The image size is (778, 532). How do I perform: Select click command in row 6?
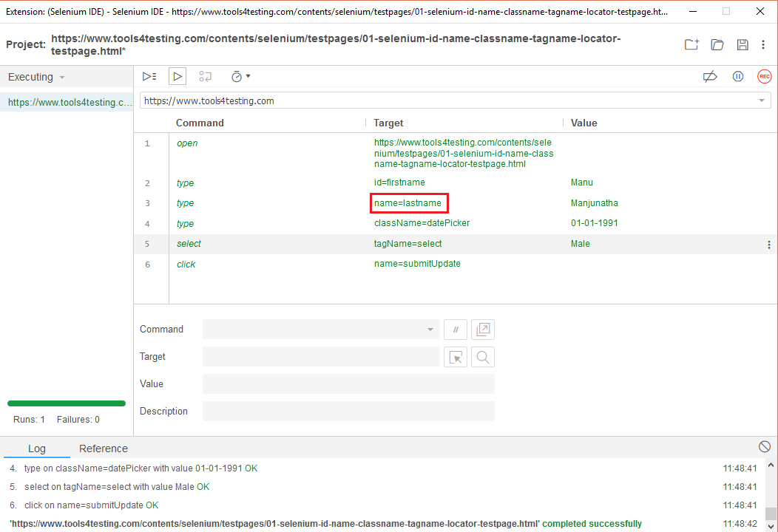point(186,265)
